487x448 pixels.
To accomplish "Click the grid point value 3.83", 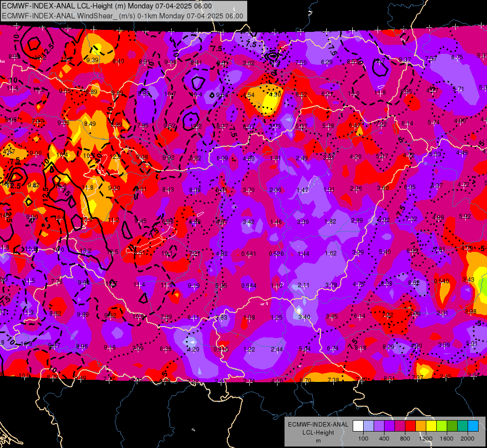I will (x=221, y=318).
